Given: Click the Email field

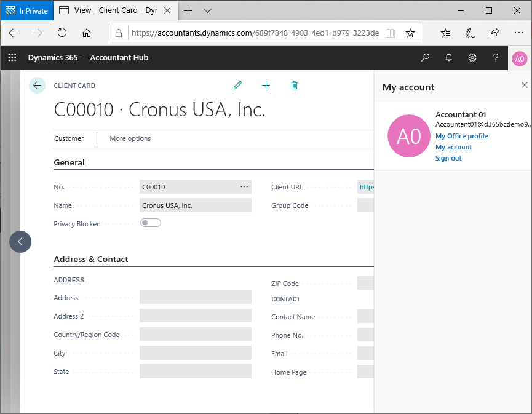Looking at the screenshot, I should [365, 353].
